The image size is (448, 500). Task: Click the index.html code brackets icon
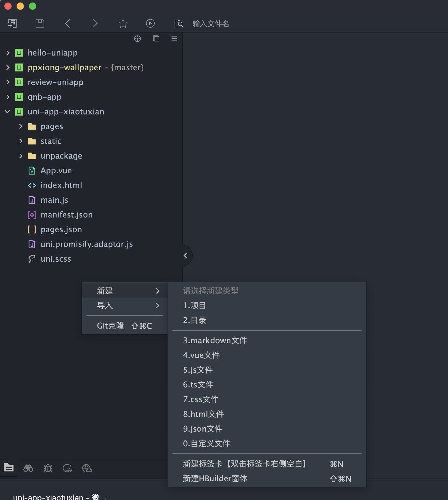(x=32, y=185)
